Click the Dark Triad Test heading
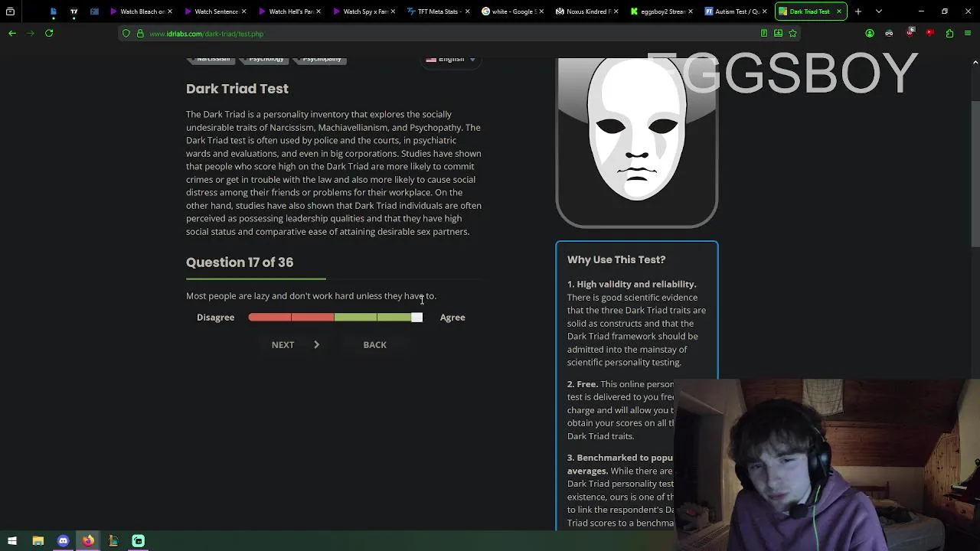The image size is (980, 551). click(x=237, y=89)
